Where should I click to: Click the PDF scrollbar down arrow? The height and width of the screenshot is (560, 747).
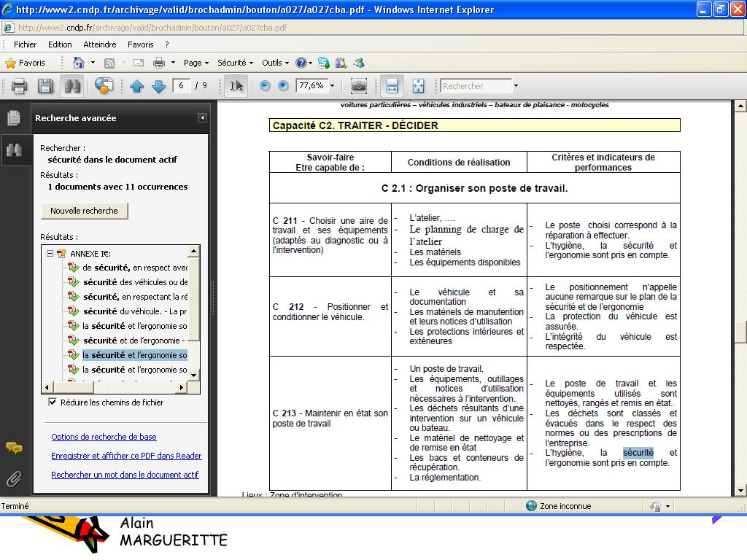coord(740,491)
